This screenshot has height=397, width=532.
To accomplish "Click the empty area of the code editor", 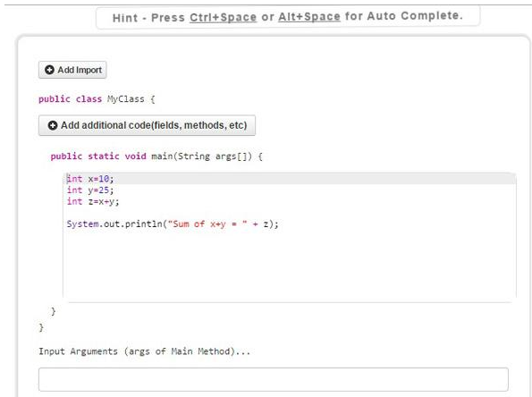I will 290,265.
